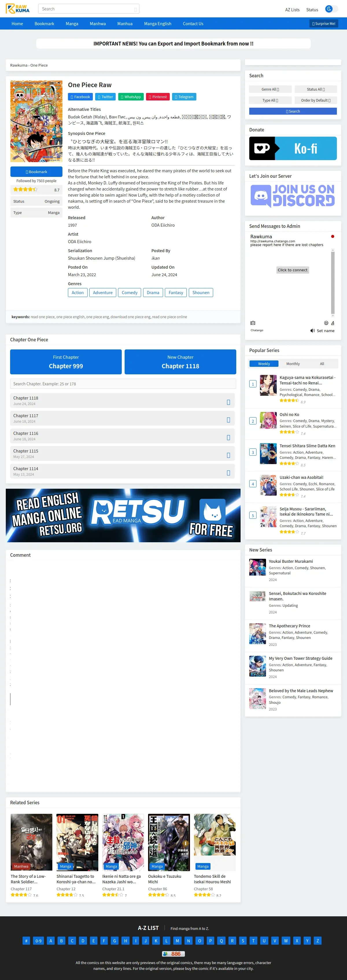This screenshot has height=980, width=347.
Task: Share One Piece via WhatsApp
Action: pyautogui.click(x=131, y=97)
